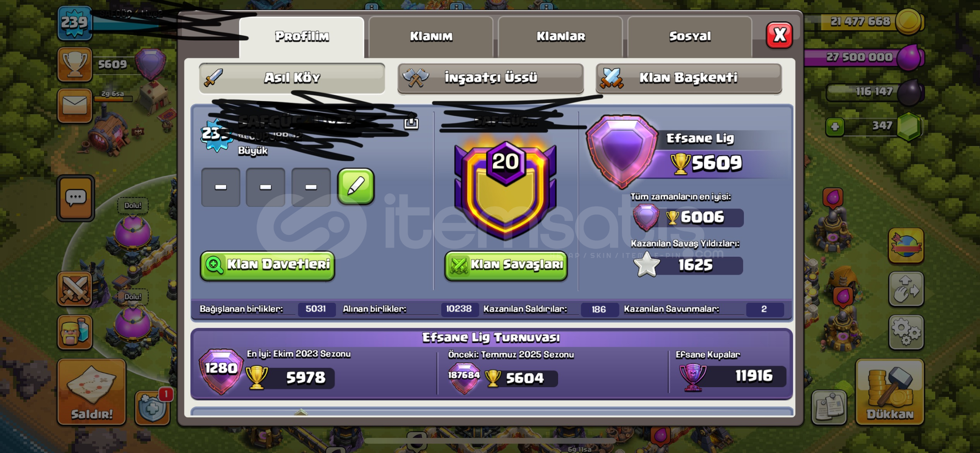
Task: Tap the Saldır! attack map icon
Action: (91, 392)
